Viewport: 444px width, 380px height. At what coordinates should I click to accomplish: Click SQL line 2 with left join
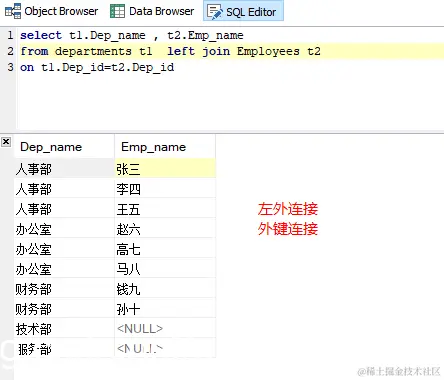(x=170, y=51)
